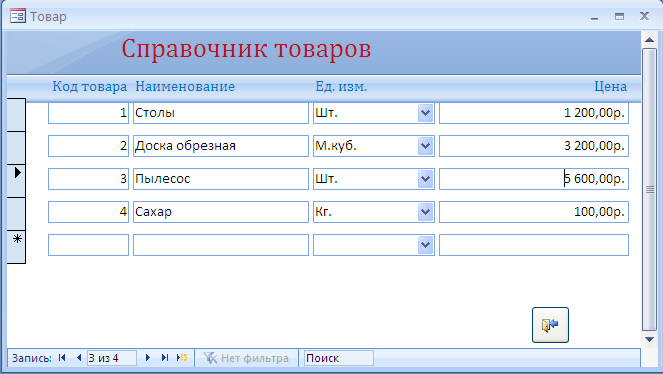Click product code field with value 1
This screenshot has height=374, width=663.
coord(88,113)
